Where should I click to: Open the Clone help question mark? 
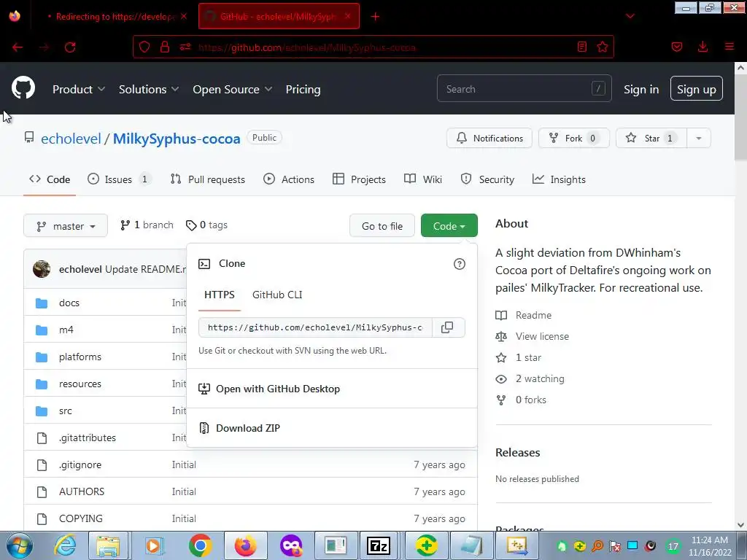coord(460,264)
